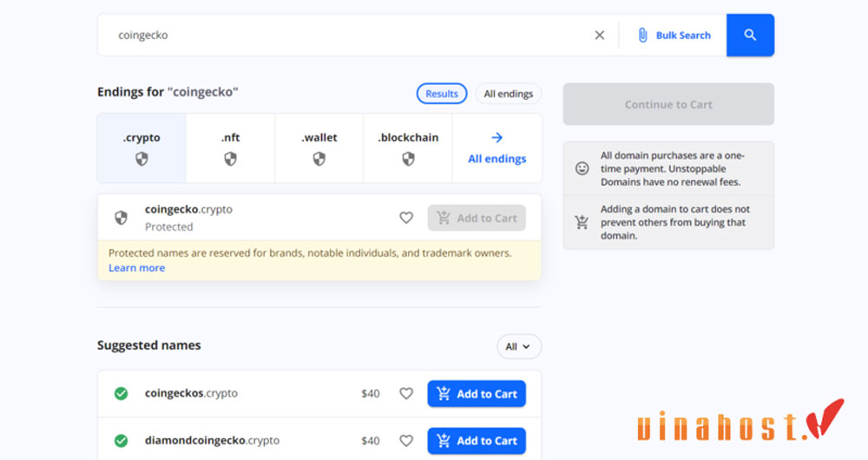Select the .crypto ending tab
Image resolution: width=868 pixels, height=460 pixels.
click(x=141, y=148)
